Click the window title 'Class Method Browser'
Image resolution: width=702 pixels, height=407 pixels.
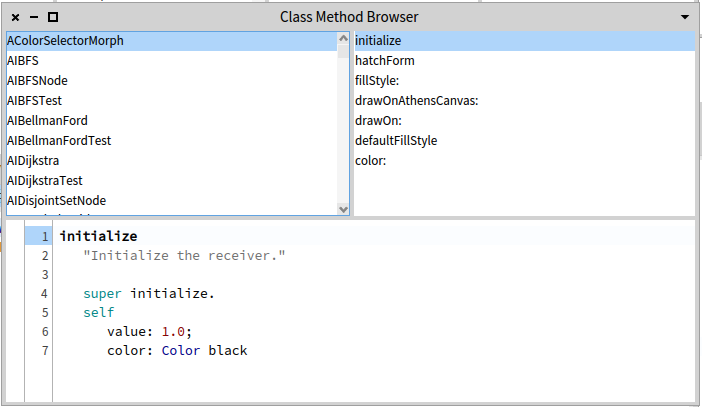[349, 17]
